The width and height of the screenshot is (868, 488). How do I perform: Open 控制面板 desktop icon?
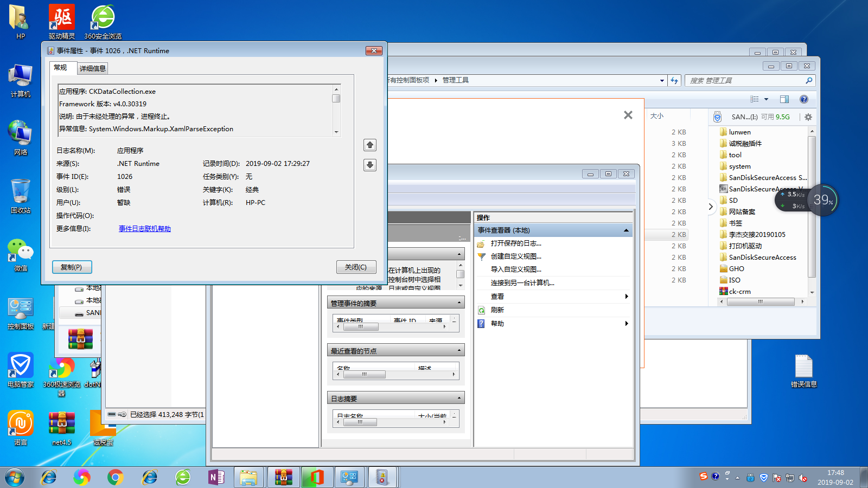21,312
